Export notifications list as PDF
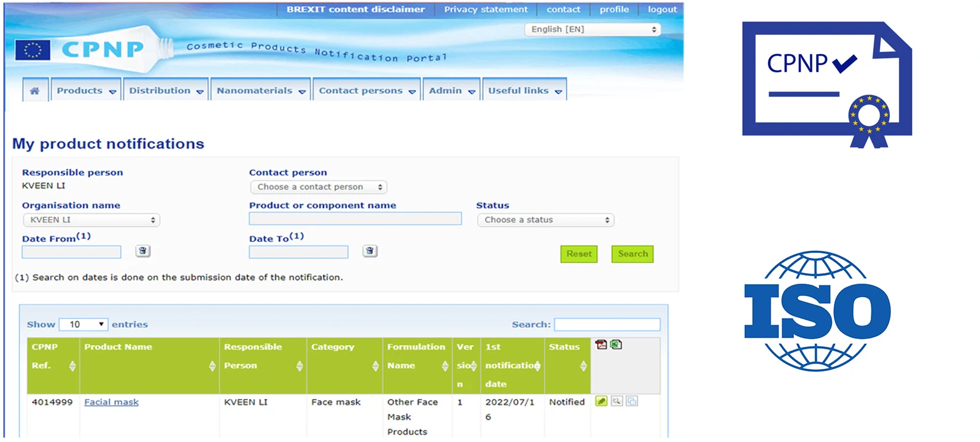This screenshot has height=442, width=980. coord(601,344)
